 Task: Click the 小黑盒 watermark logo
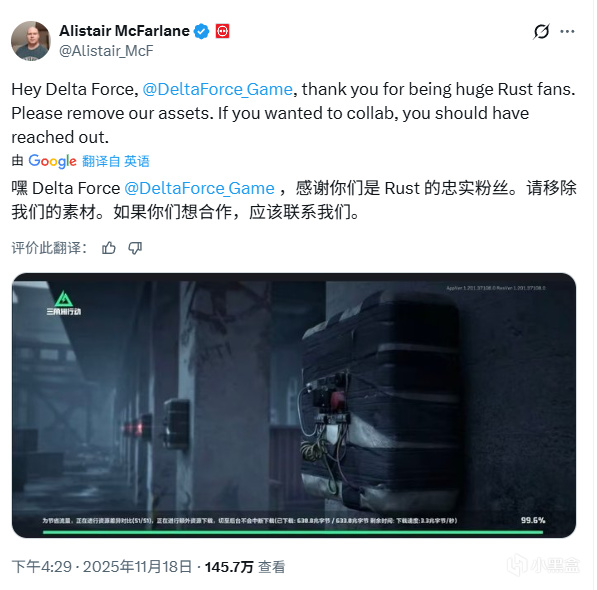click(x=543, y=565)
